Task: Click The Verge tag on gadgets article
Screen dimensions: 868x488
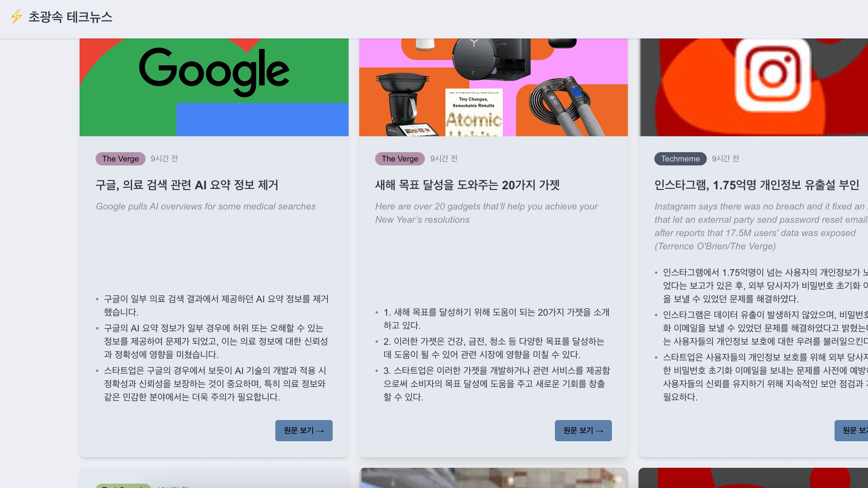Action: [x=400, y=158]
